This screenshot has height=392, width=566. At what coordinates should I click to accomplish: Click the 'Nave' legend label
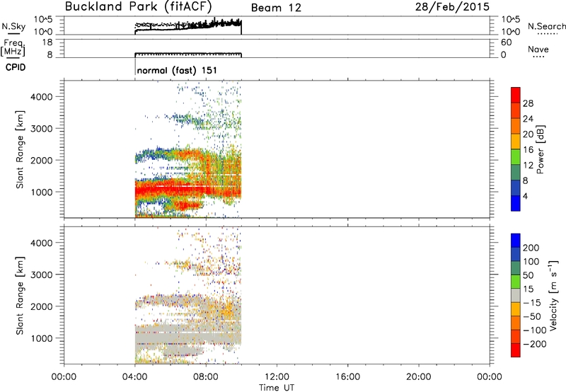coord(538,49)
